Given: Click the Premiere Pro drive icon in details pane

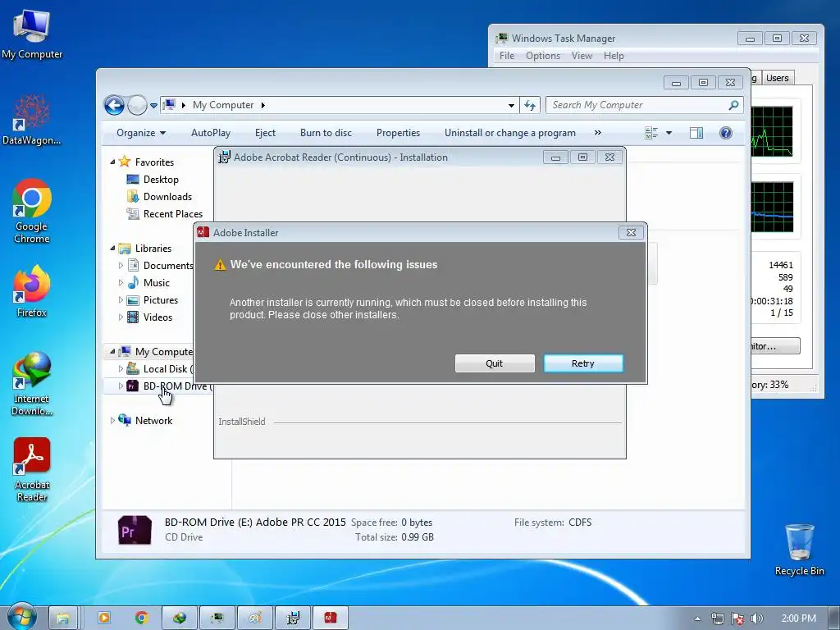Looking at the screenshot, I should click(135, 531).
